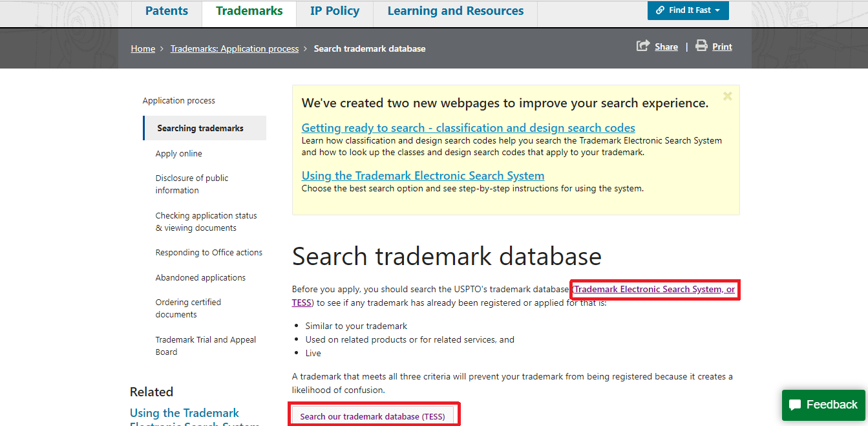Viewport: 868px width, 426px height.
Task: Open Getting ready to search link
Action: click(x=468, y=128)
